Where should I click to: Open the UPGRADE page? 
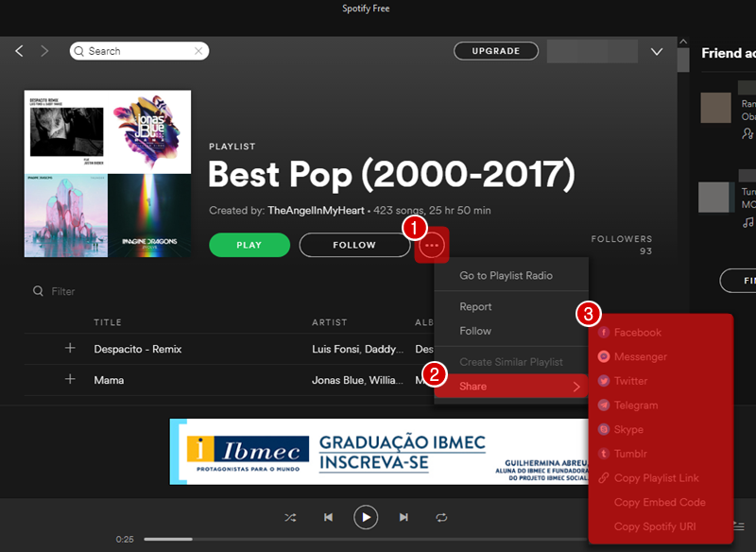496,50
